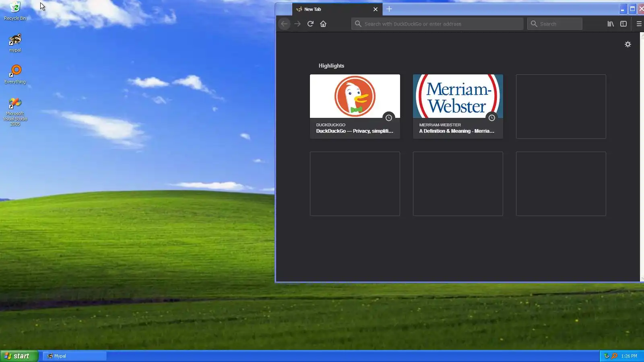Click the browser Back arrow button
Image resolution: width=644 pixels, height=362 pixels.
click(285, 24)
